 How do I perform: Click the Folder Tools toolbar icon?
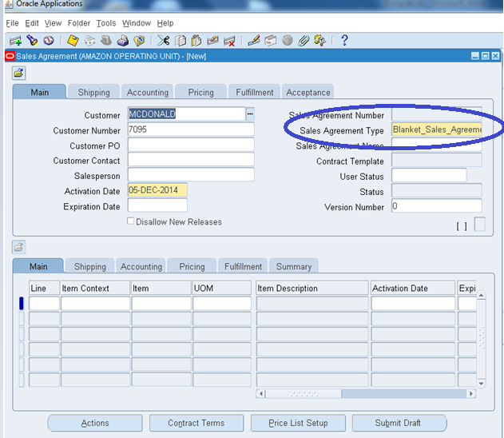(319, 41)
